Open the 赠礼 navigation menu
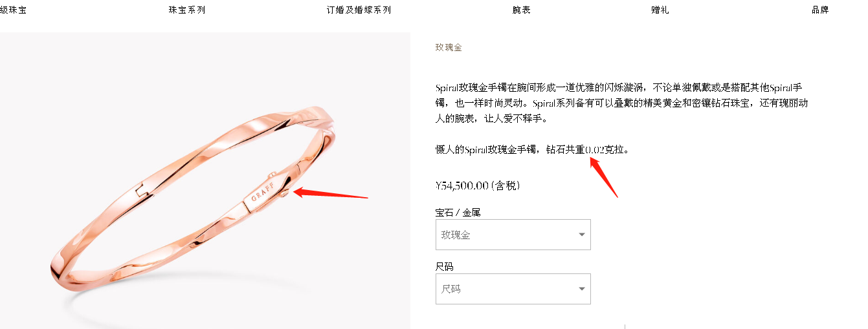The height and width of the screenshot is (329, 868). (x=660, y=10)
